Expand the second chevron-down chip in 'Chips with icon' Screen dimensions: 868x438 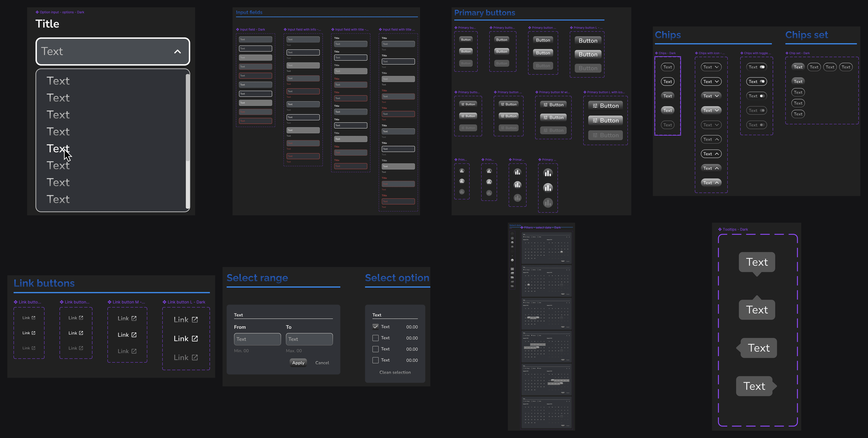pyautogui.click(x=711, y=81)
